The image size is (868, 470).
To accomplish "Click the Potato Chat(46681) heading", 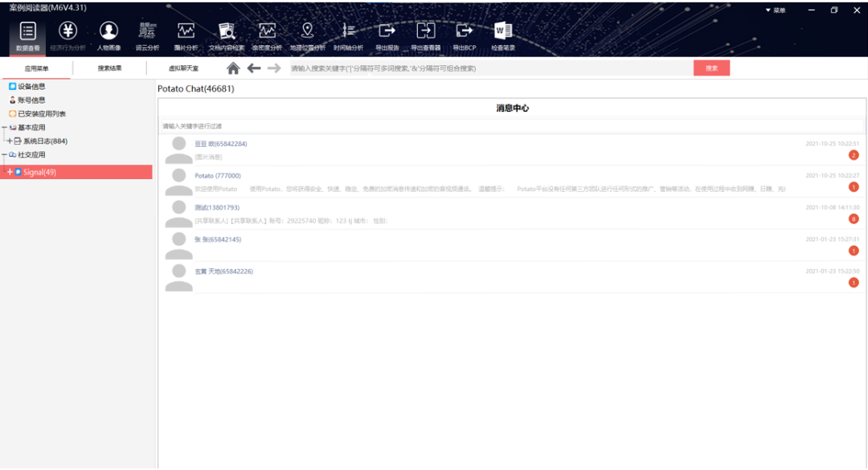I will tap(196, 89).
